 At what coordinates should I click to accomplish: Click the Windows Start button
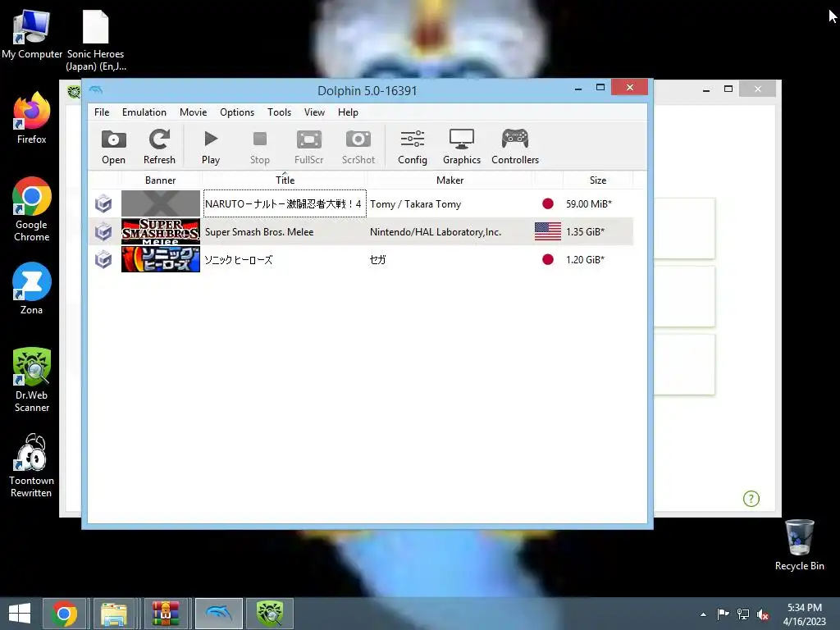(x=20, y=614)
